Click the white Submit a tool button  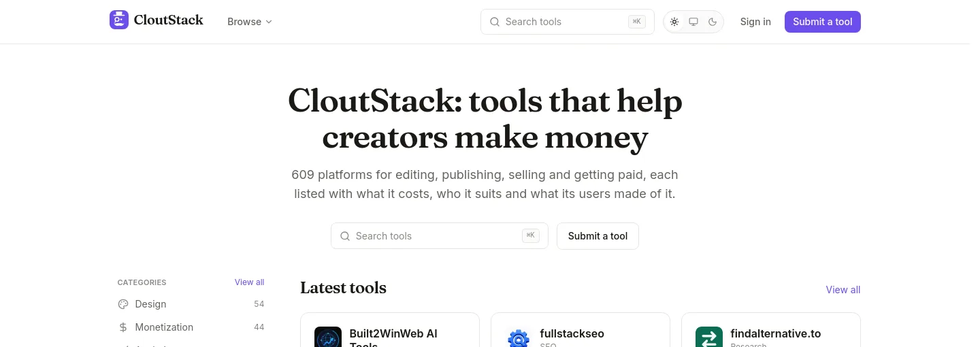coord(598,236)
